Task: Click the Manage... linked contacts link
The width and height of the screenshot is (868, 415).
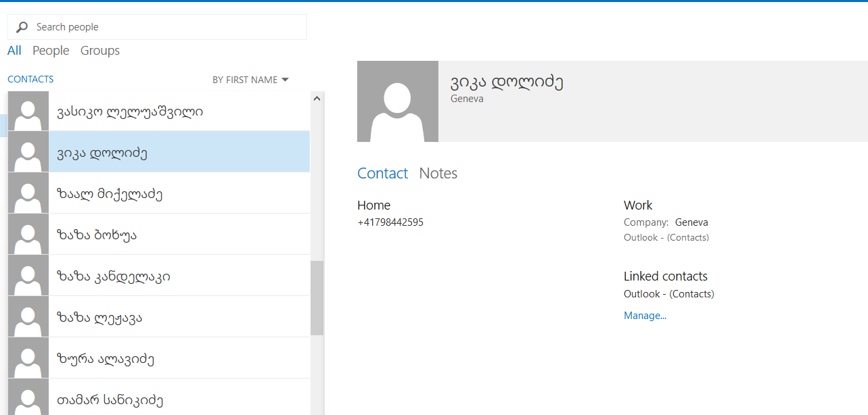Action: point(645,316)
